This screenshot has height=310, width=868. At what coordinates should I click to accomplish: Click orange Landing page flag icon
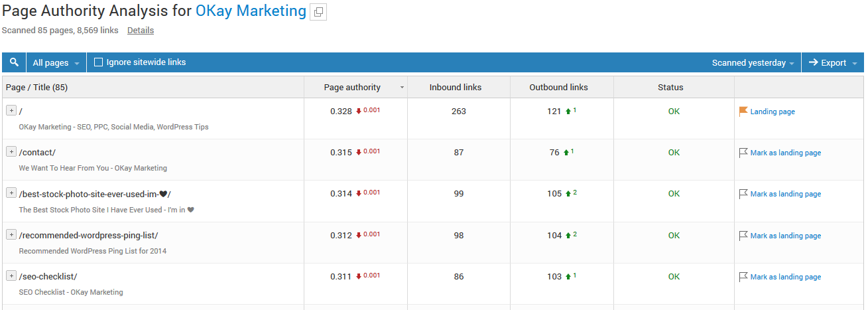[x=743, y=112]
